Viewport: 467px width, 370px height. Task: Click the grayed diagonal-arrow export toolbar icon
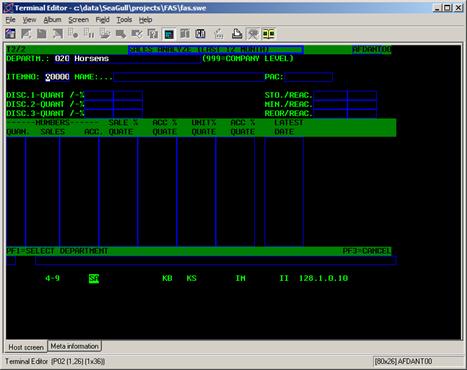[x=57, y=33]
